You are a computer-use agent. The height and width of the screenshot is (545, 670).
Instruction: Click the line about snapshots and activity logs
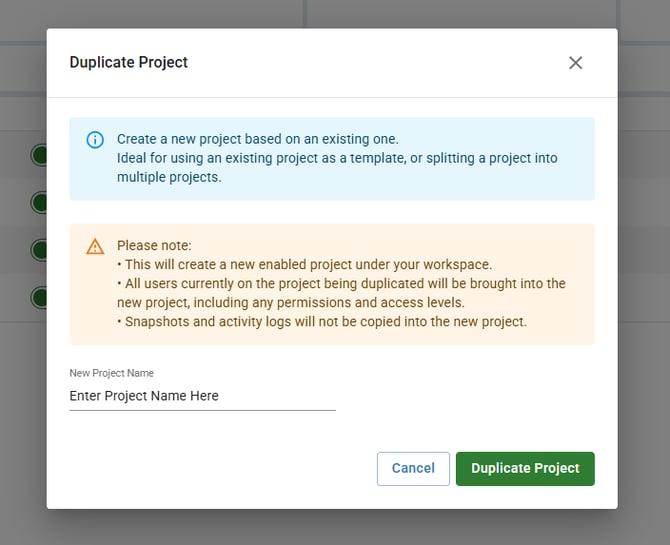[x=322, y=321]
